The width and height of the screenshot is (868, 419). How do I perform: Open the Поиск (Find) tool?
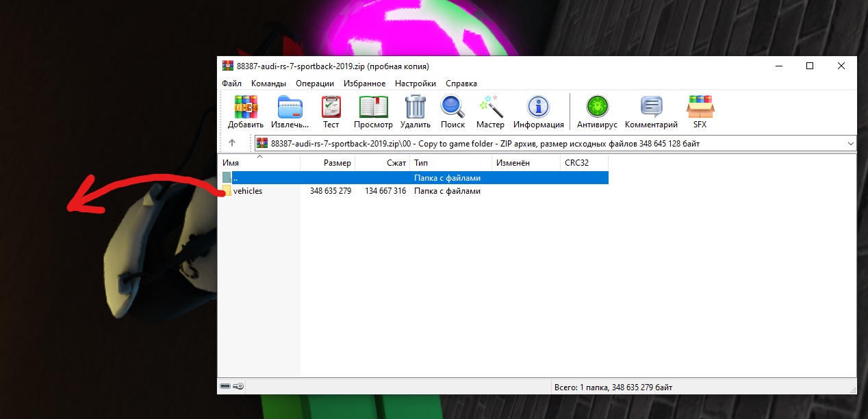452,107
